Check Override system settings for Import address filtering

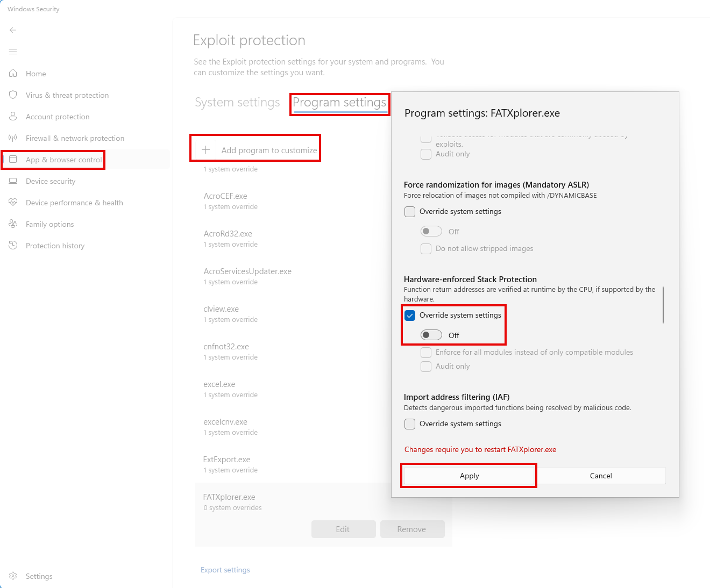coord(410,424)
